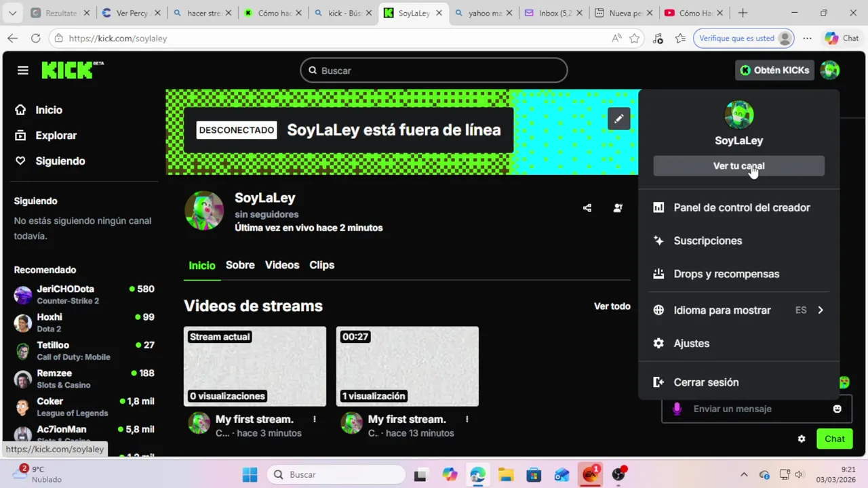Expand Idioma para mostrar submenu

[x=738, y=310]
